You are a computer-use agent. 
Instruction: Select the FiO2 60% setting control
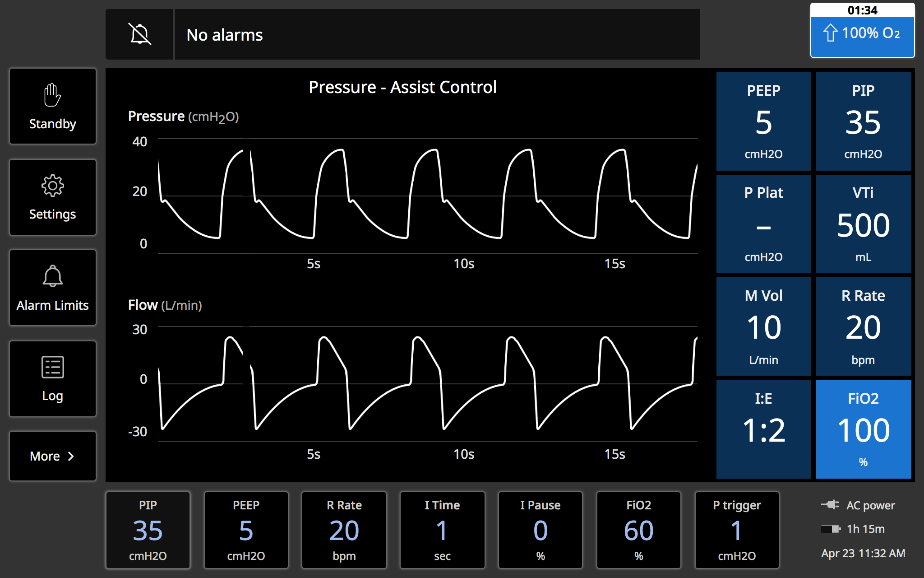coord(638,530)
